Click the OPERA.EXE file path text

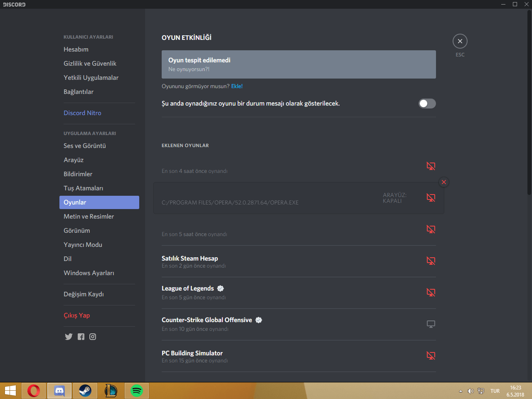coord(230,203)
